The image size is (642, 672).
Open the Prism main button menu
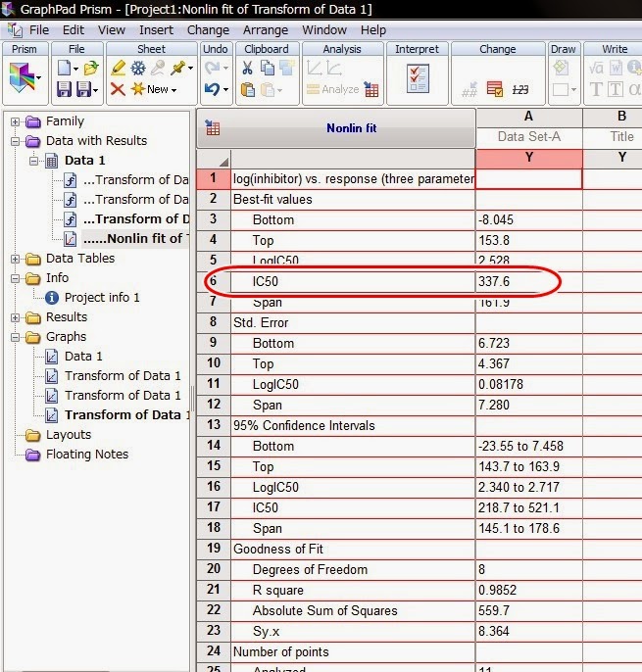pos(25,78)
